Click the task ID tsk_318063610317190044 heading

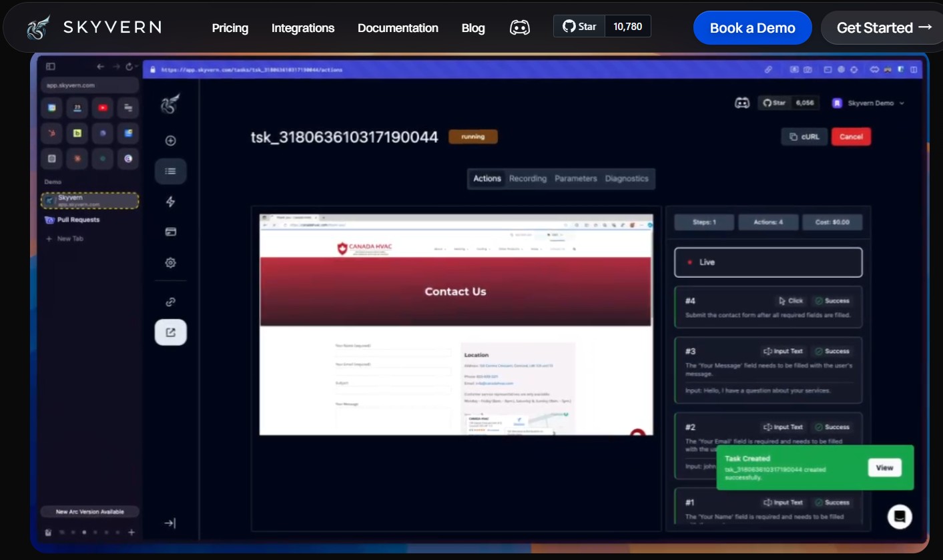(344, 137)
